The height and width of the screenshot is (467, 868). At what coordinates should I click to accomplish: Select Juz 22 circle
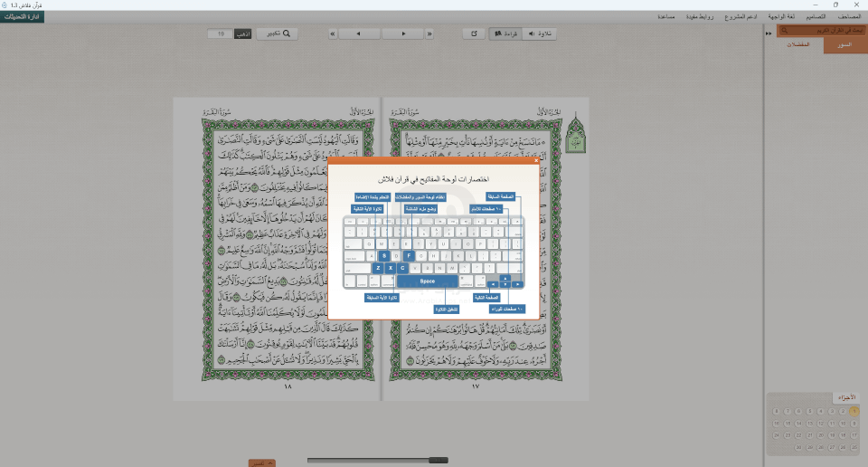pyautogui.click(x=798, y=435)
